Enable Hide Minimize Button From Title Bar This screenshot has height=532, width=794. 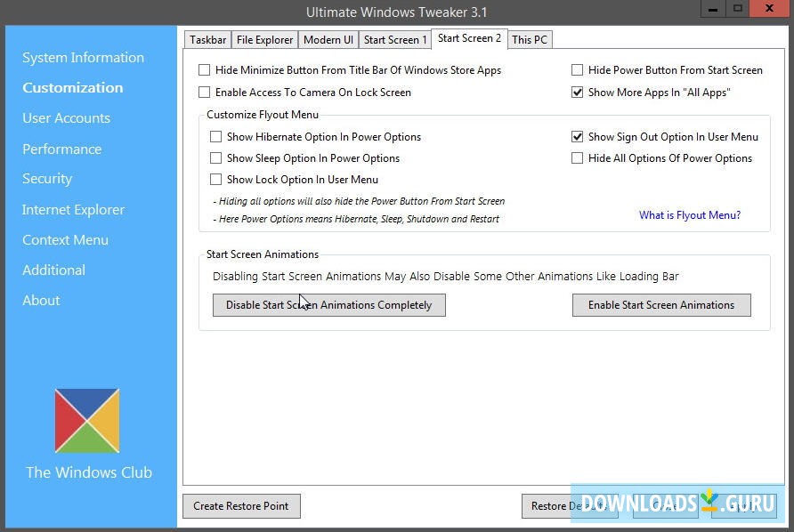(x=204, y=69)
